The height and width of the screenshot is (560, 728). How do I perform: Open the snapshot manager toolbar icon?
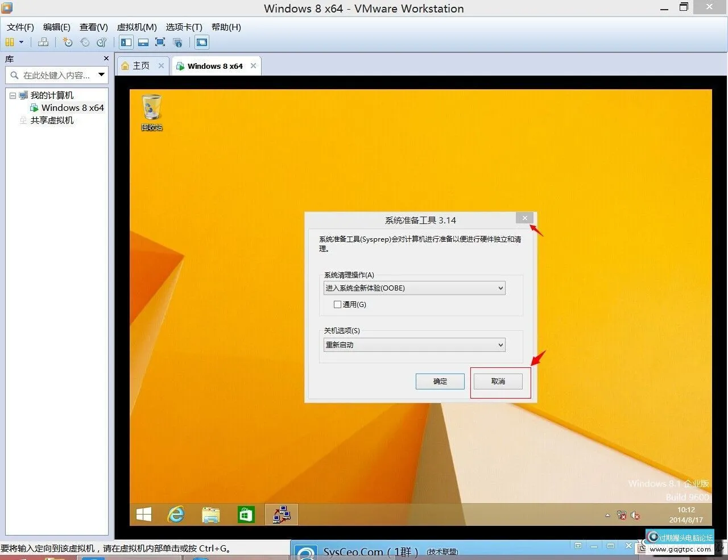(102, 42)
